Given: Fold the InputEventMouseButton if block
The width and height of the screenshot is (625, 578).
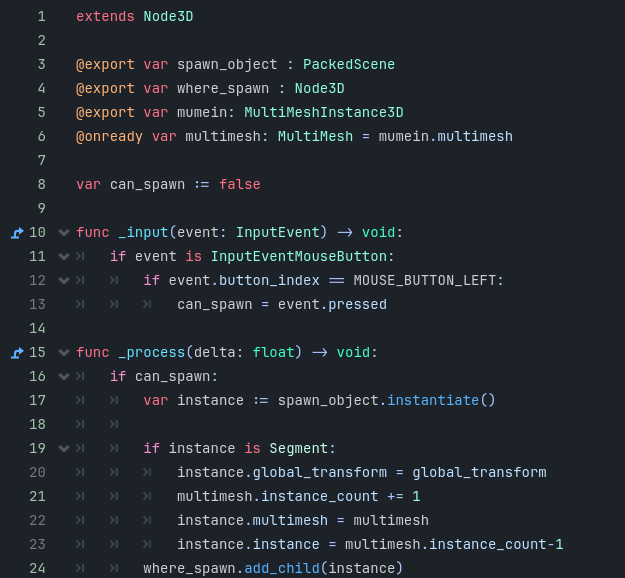Looking at the screenshot, I should pos(64,256).
